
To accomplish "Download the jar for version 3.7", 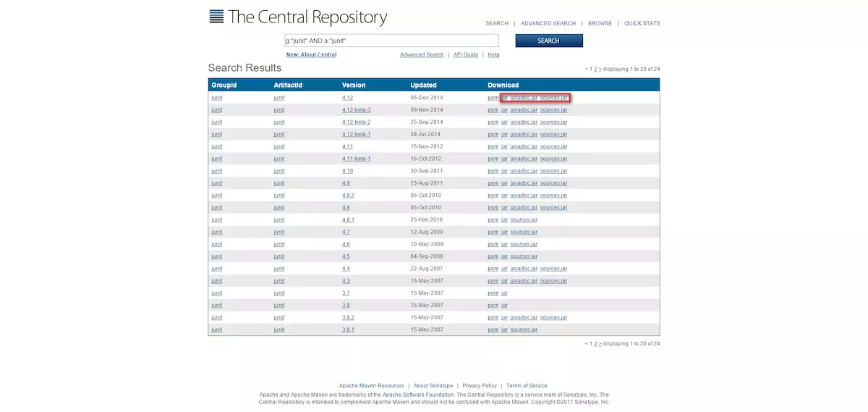I will [505, 293].
